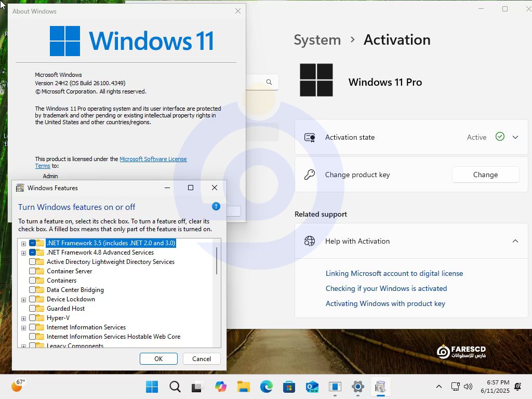The height and width of the screenshot is (399, 532).
Task: Click the Windows Features help question icon
Action: coord(216,206)
